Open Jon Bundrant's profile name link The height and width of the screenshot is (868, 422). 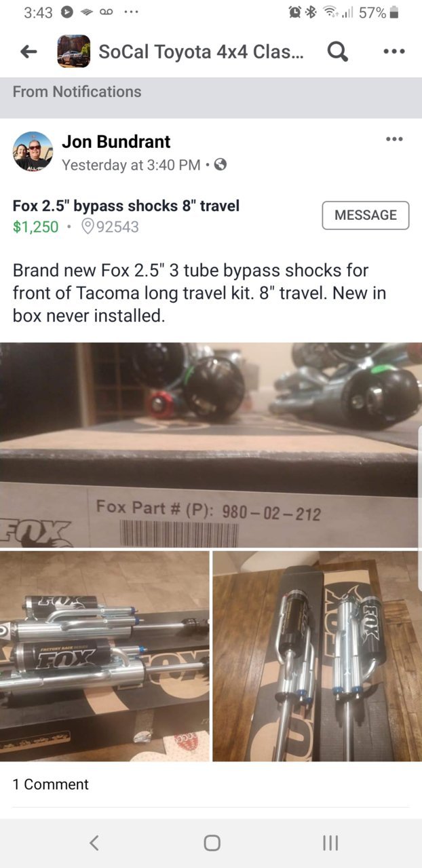(116, 141)
